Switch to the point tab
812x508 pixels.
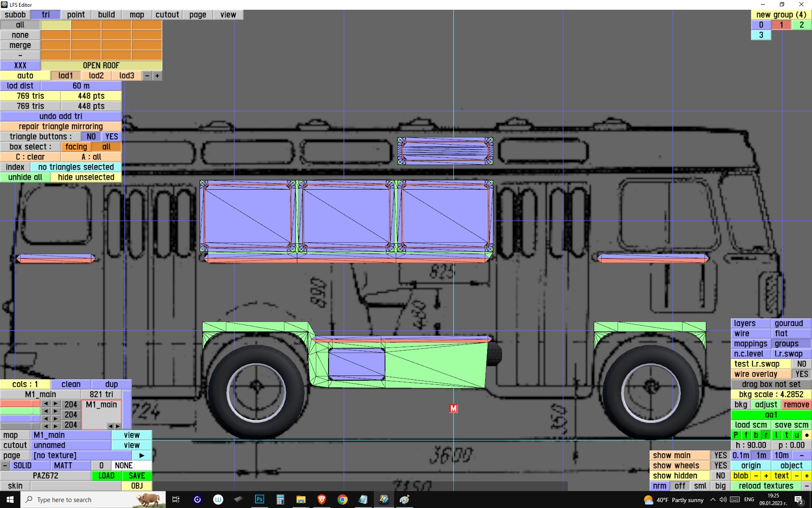[x=76, y=15]
